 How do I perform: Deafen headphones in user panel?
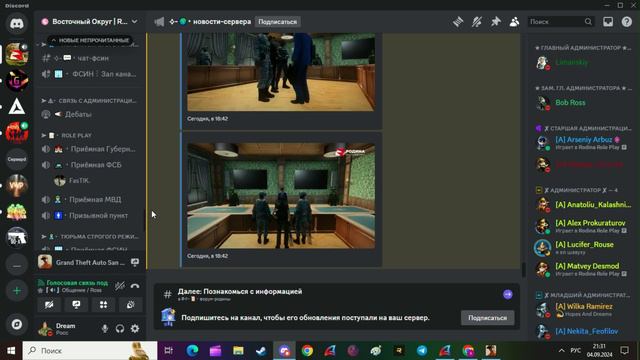[120, 329]
